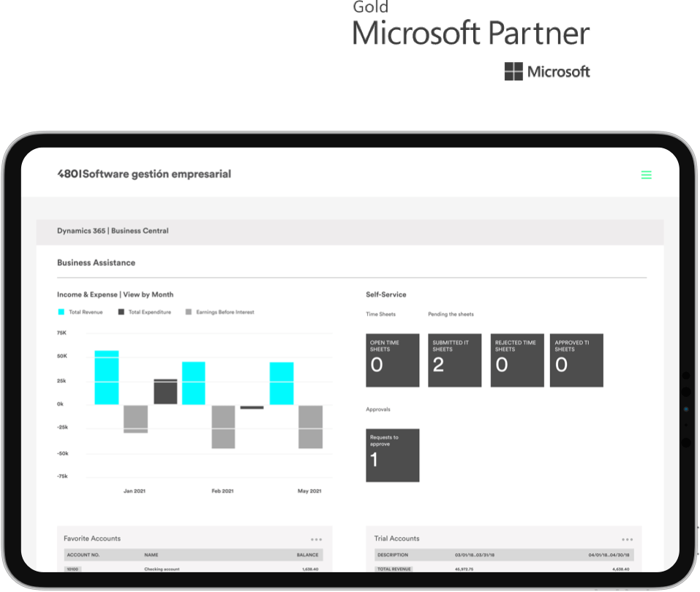Click the BALANCE column header
Screen dimensions: 700x592
[308, 555]
